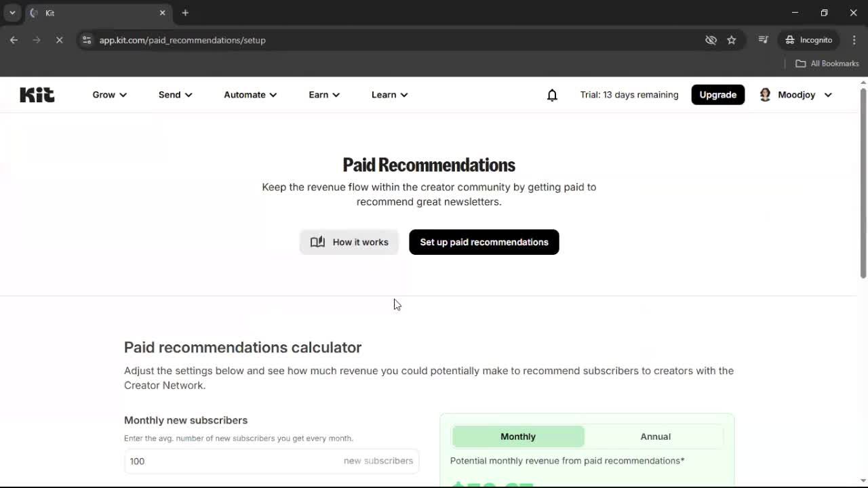
Task: Click the Kit logo in the navbar
Action: (x=37, y=94)
